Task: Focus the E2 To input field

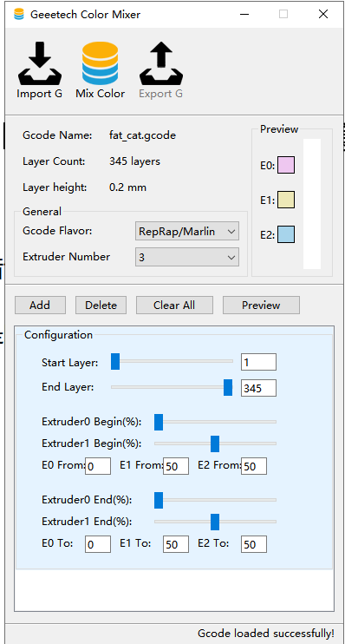Action: pos(254,544)
